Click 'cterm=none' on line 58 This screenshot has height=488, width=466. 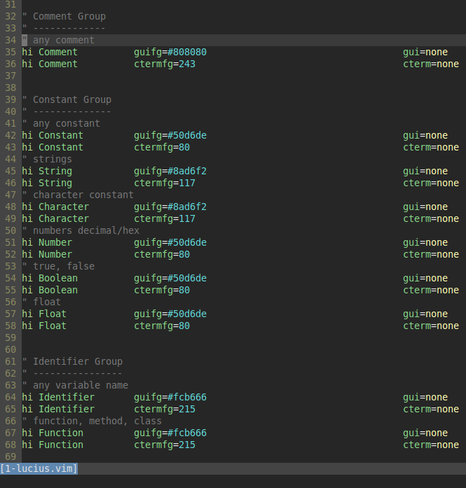[x=431, y=326]
